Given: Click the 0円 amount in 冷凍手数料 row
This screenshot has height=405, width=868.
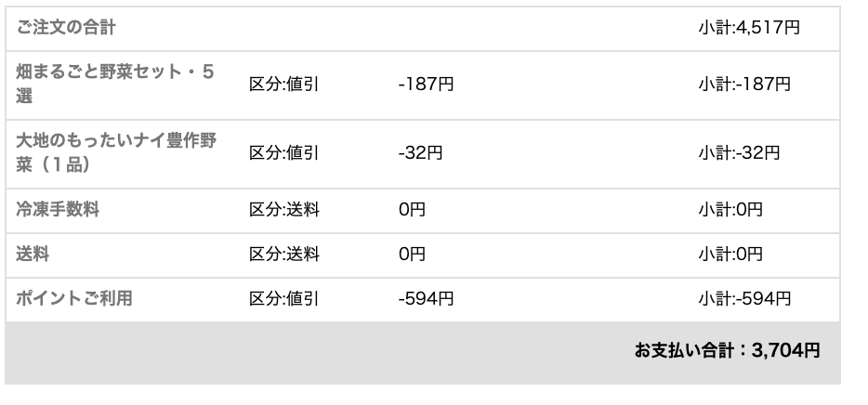Looking at the screenshot, I should point(411,210).
